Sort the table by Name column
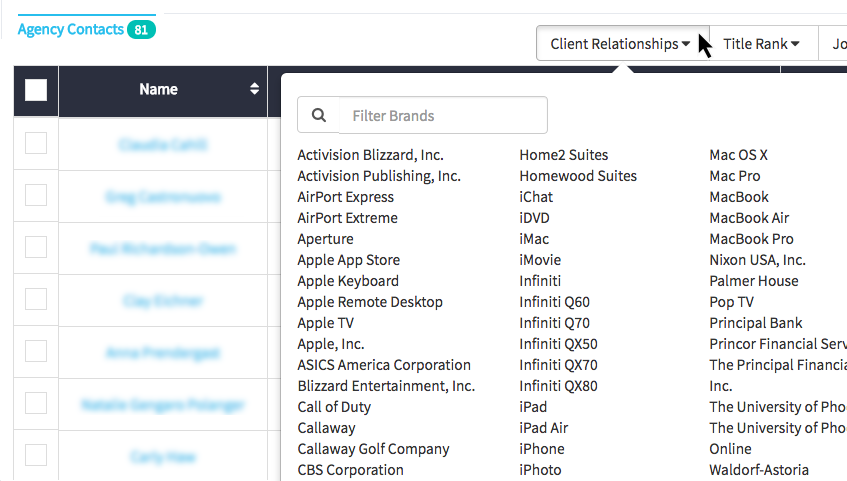 click(254, 89)
